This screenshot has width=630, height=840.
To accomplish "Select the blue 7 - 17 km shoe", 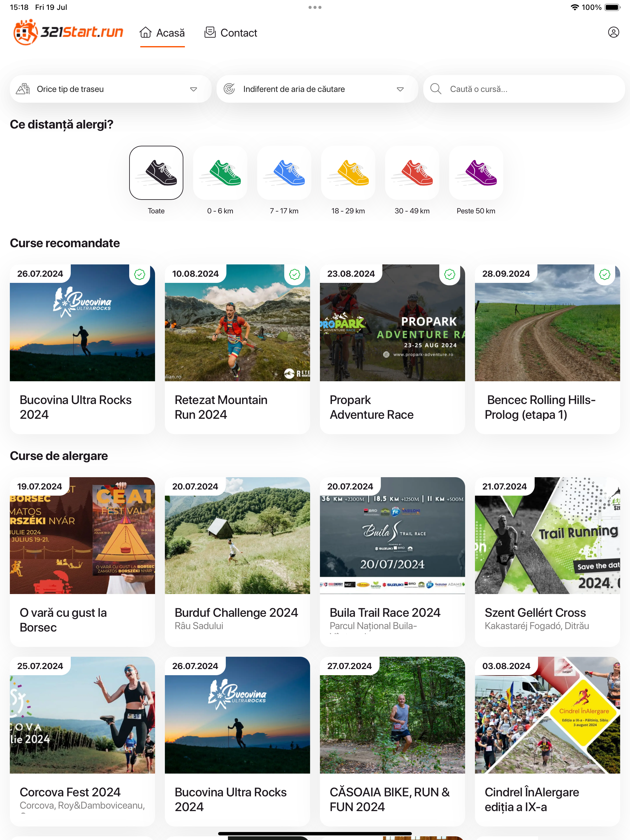I will [284, 173].
